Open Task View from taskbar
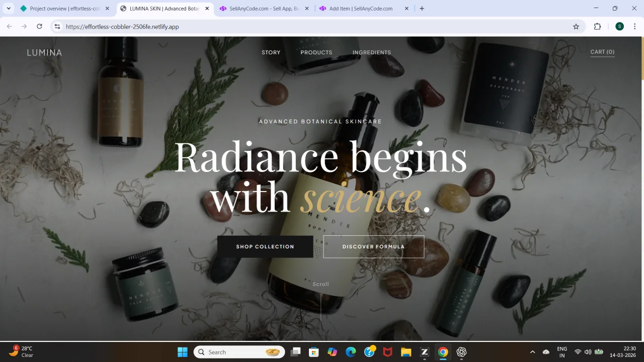 pyautogui.click(x=295, y=352)
